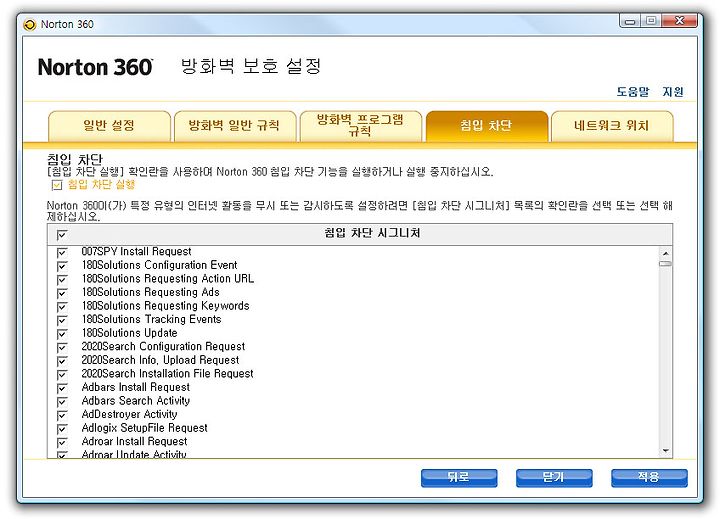Select the 007SPY Install Request text

pyautogui.click(x=136, y=252)
